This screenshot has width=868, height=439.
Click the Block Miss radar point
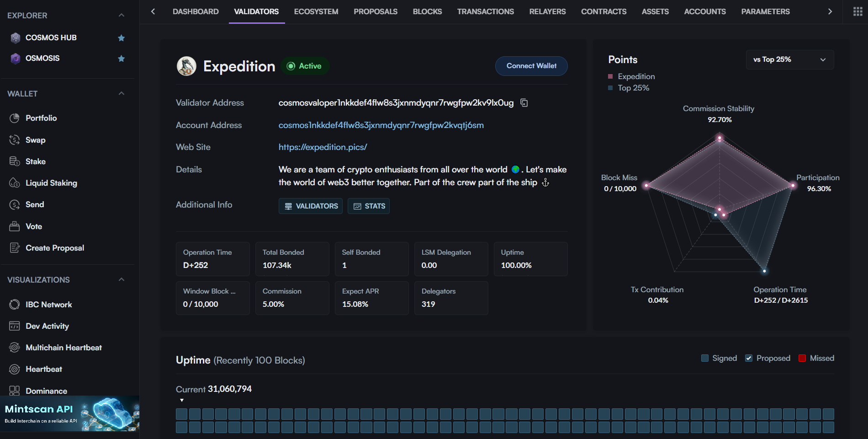click(x=646, y=185)
